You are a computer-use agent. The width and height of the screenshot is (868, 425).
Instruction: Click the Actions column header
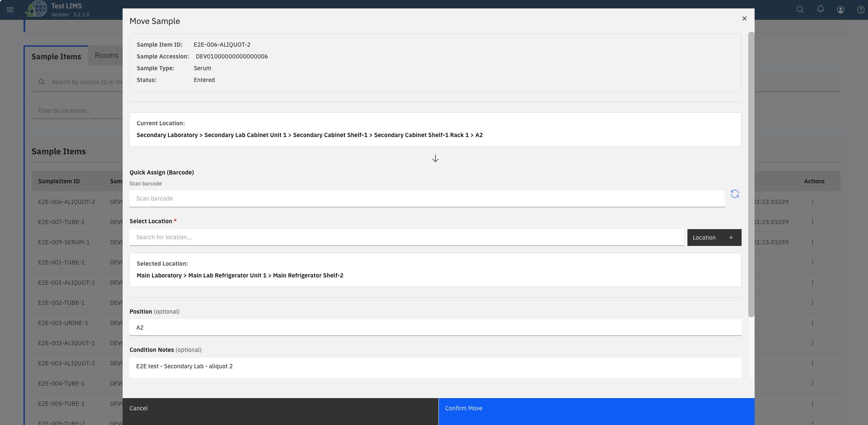[814, 181]
